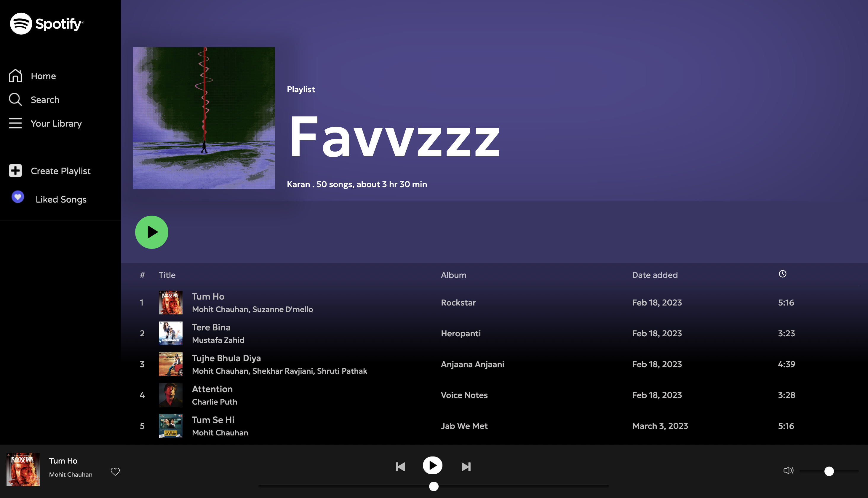Select the song title Tujhe Bhula Diya

tap(226, 358)
